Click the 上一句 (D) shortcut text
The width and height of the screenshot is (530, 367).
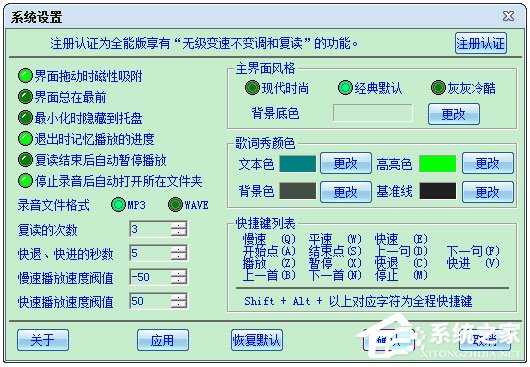click(x=401, y=251)
